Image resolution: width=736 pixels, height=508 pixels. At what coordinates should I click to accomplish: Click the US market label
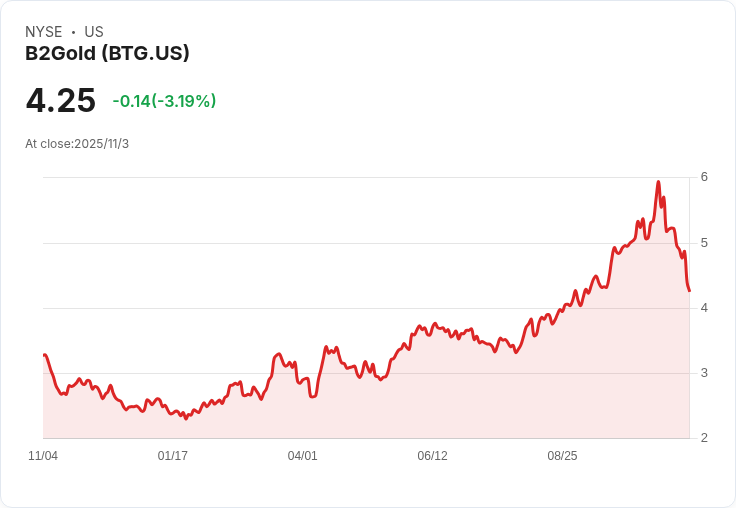[x=94, y=32]
